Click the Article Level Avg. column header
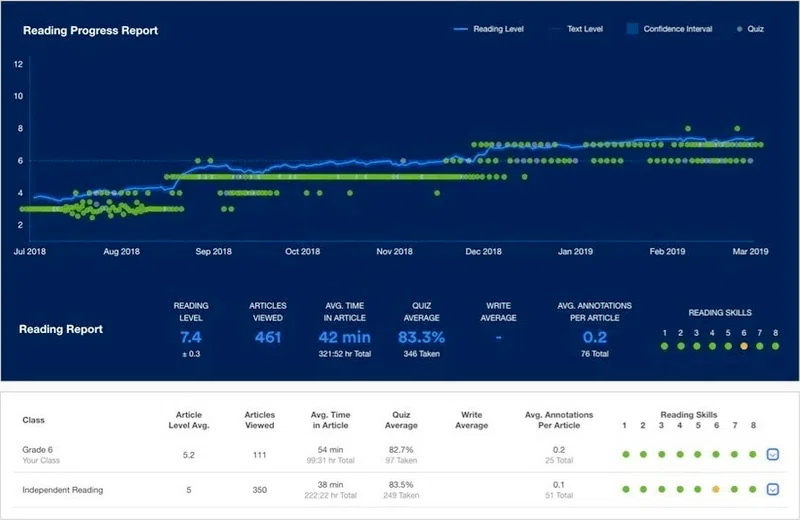Viewport: 800px width, 520px height. [x=189, y=420]
